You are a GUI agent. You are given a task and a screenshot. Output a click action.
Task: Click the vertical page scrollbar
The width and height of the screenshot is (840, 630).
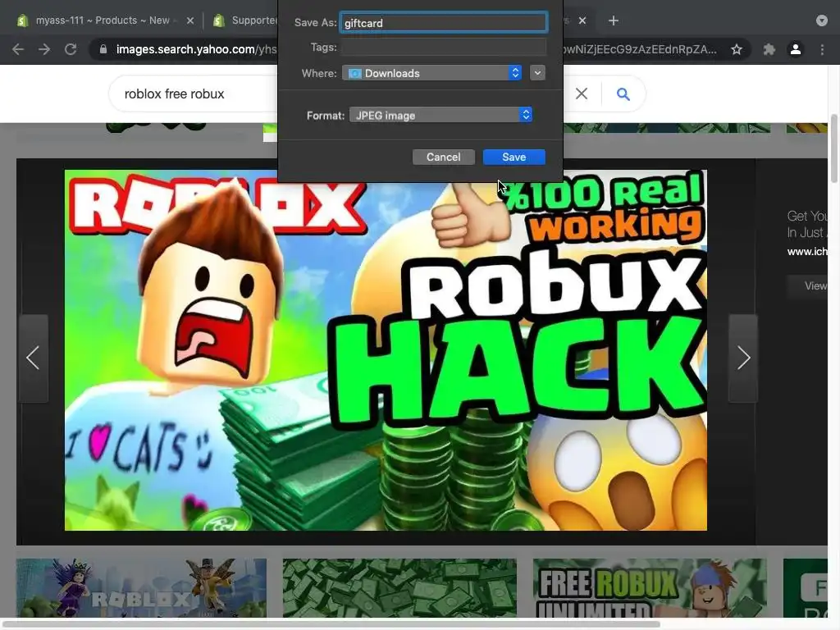(833, 148)
